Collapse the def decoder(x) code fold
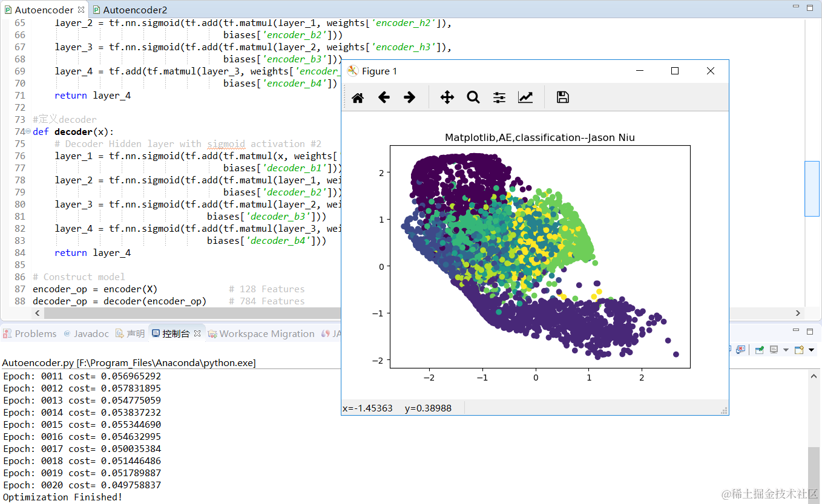The image size is (822, 504). click(29, 132)
